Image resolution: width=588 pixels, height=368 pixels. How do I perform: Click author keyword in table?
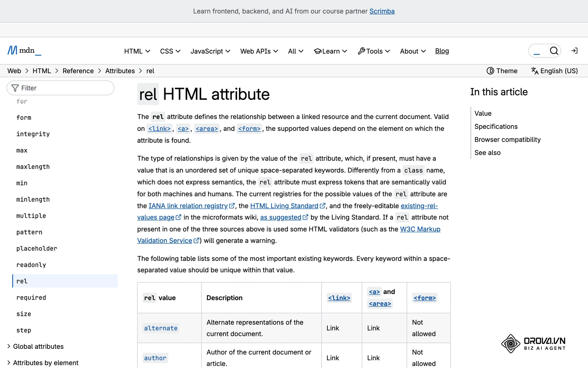155,358
